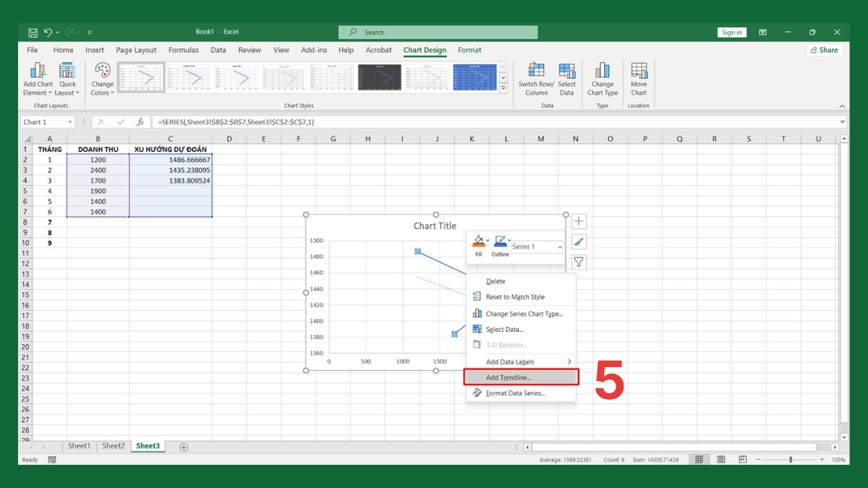The height and width of the screenshot is (488, 868).
Task: Open the Chart Filters funnel button
Action: click(x=579, y=262)
